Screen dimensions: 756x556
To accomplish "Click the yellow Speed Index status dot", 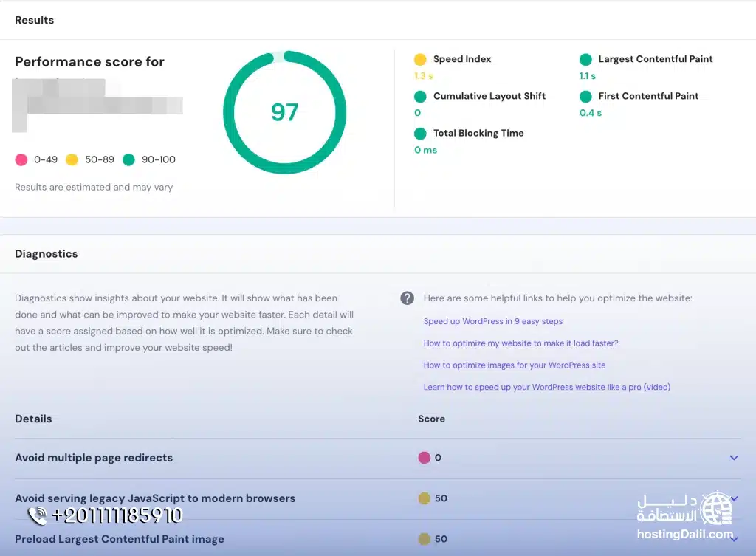I will [x=420, y=59].
